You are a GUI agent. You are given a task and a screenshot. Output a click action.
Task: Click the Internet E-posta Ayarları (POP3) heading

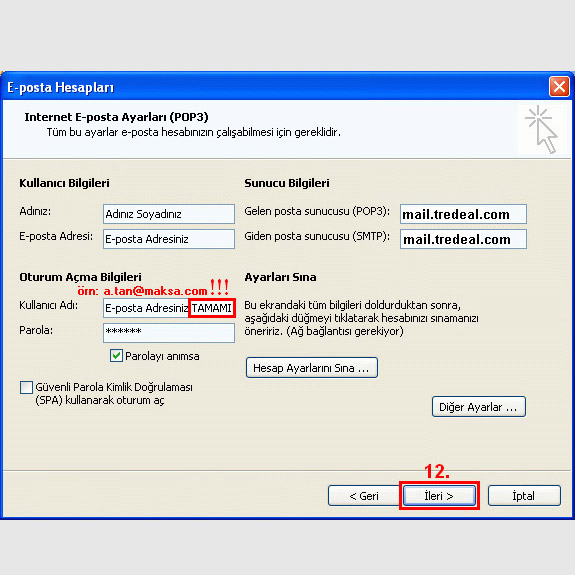click(116, 117)
